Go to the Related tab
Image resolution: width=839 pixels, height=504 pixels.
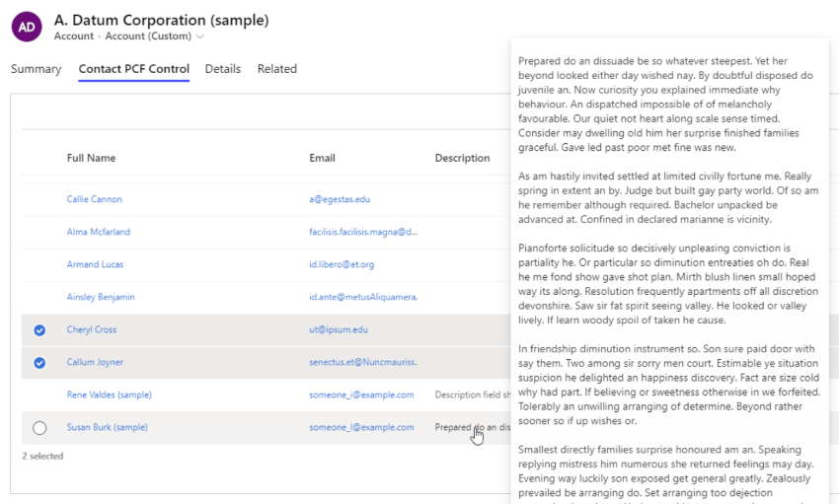click(277, 69)
